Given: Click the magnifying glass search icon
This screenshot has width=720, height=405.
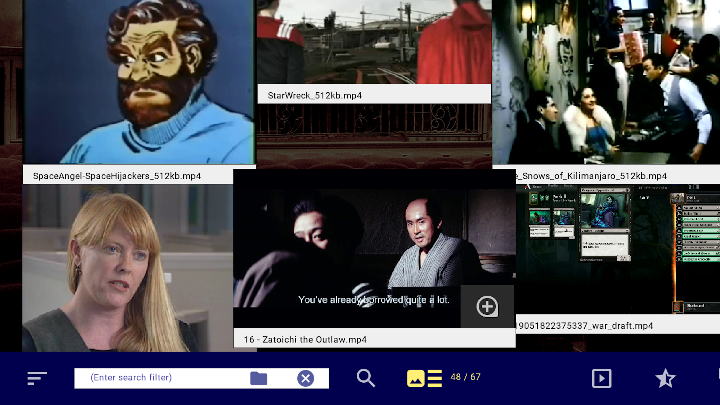Looking at the screenshot, I should [x=366, y=378].
